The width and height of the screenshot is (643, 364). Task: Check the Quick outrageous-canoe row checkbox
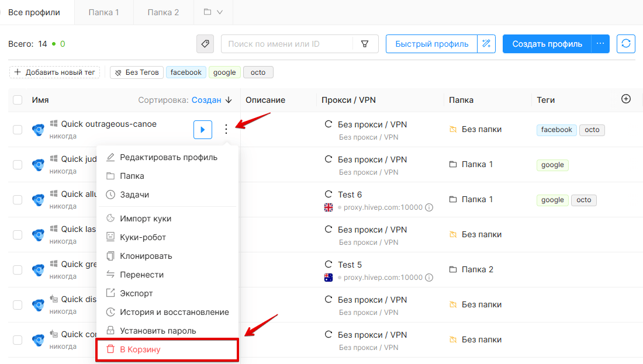(18, 130)
